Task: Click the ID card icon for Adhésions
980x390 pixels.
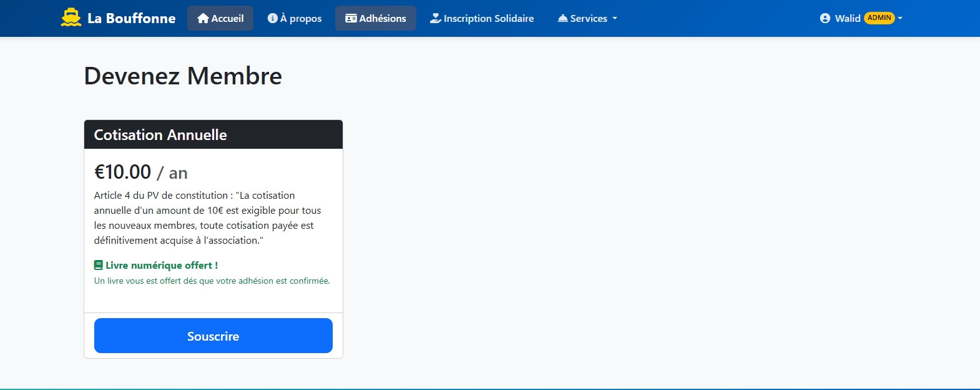Action: pos(351,19)
